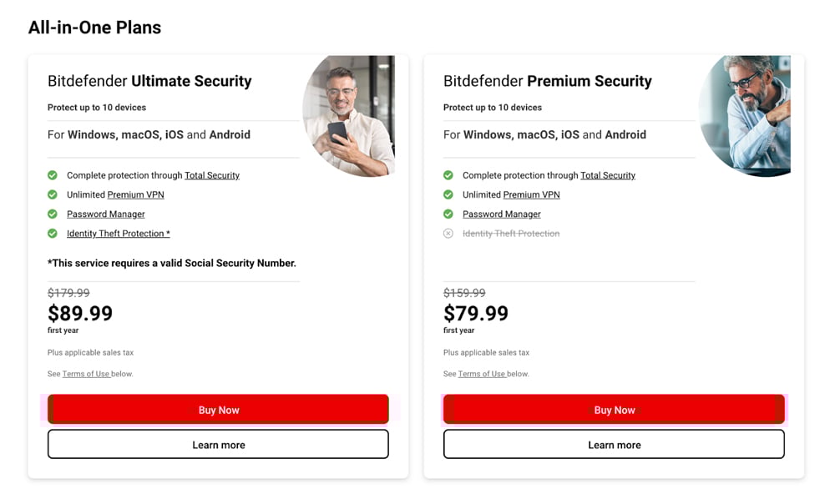Click gray X icon in Premium Security plan
Viewport: 835px width, 504px height.
click(x=448, y=234)
